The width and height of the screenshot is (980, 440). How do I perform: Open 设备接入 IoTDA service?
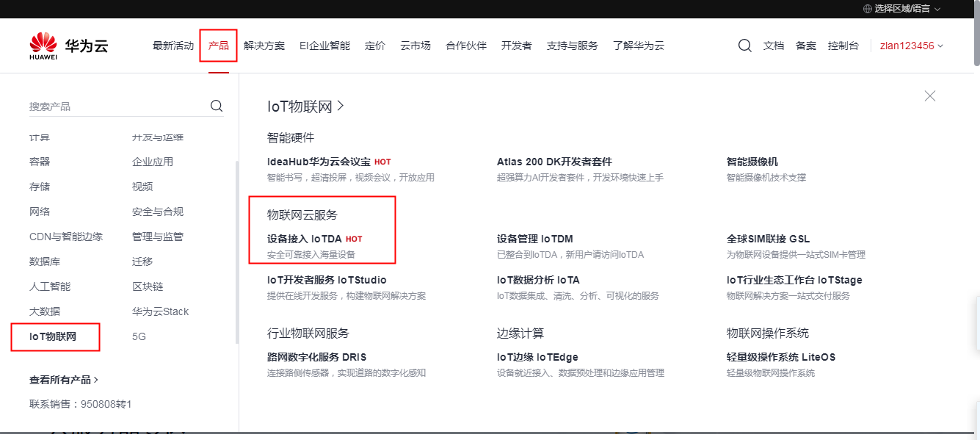pos(305,239)
